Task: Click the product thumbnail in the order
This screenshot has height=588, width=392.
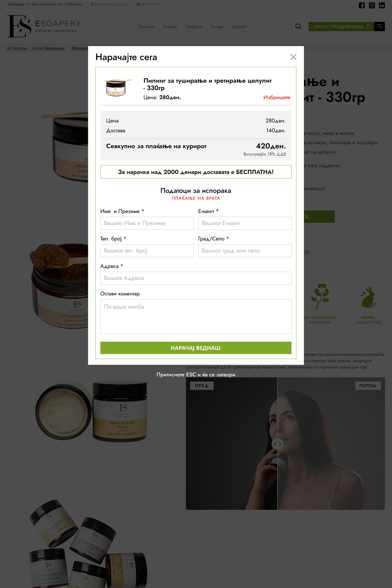Action: point(118,87)
